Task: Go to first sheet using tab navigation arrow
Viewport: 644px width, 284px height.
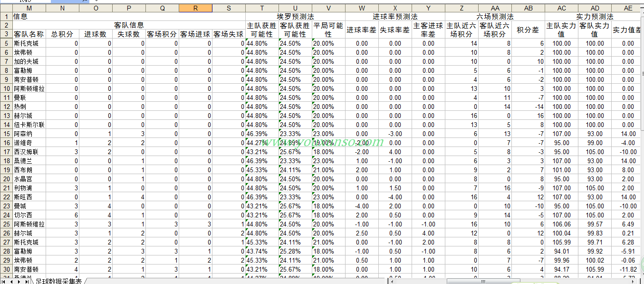Action: [x=3, y=281]
